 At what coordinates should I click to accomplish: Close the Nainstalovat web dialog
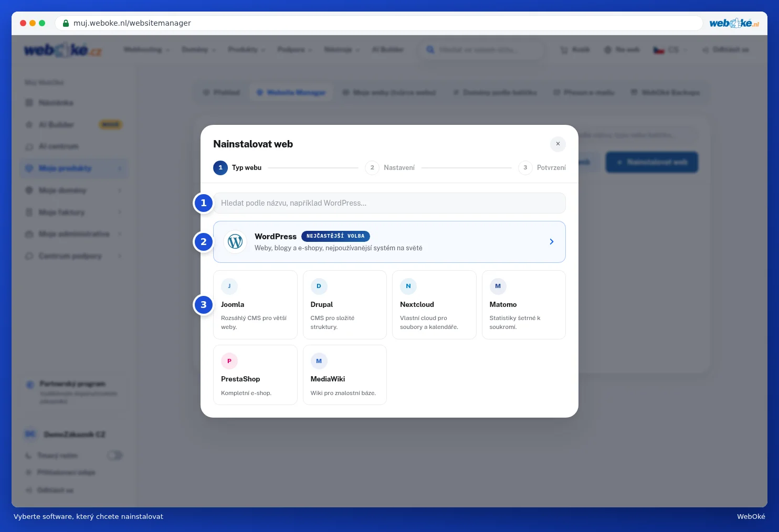[x=558, y=144]
